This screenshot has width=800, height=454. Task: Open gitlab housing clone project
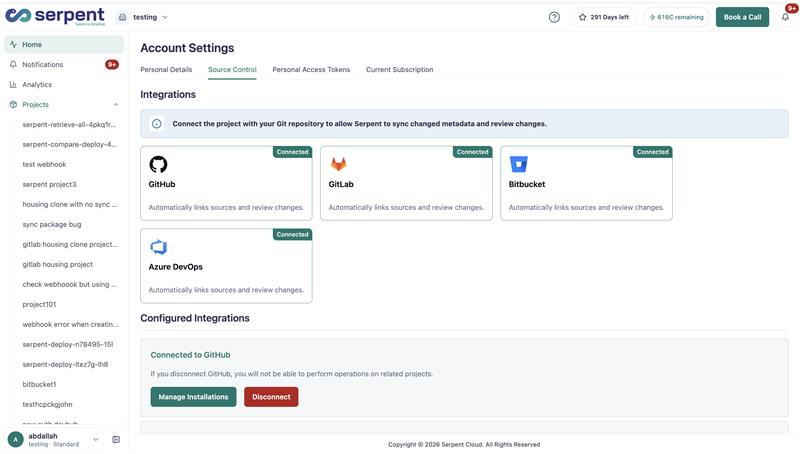[x=69, y=244]
